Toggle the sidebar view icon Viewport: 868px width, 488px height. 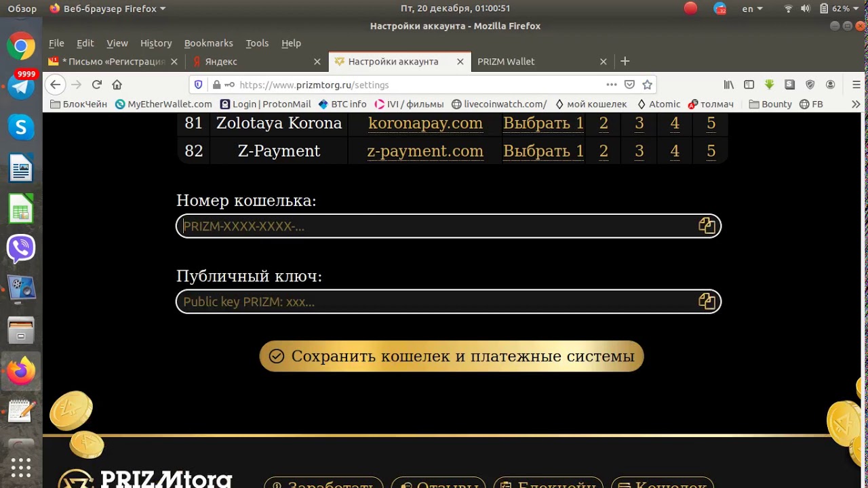(749, 85)
